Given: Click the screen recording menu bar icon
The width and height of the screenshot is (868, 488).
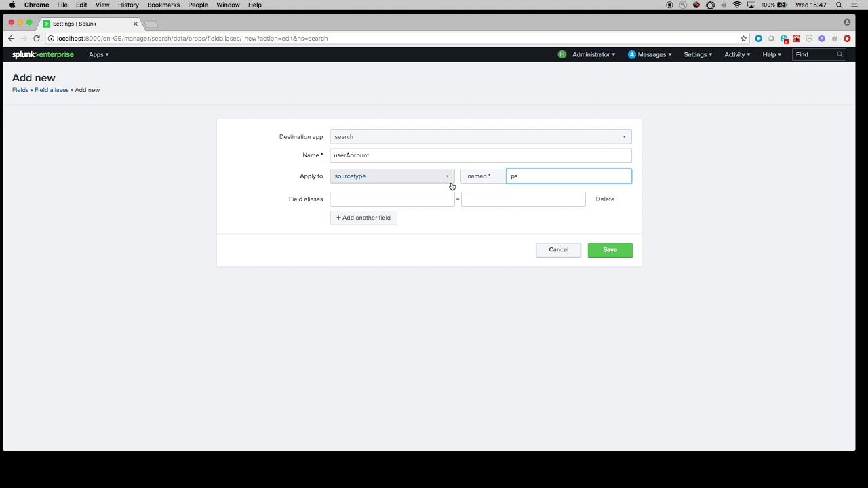Looking at the screenshot, I should tap(669, 5).
